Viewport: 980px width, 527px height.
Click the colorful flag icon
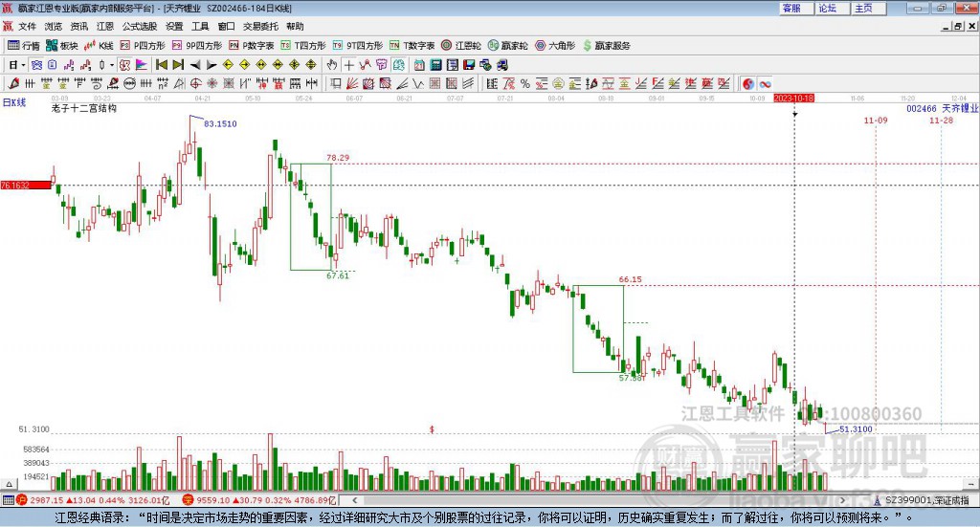pos(142,65)
